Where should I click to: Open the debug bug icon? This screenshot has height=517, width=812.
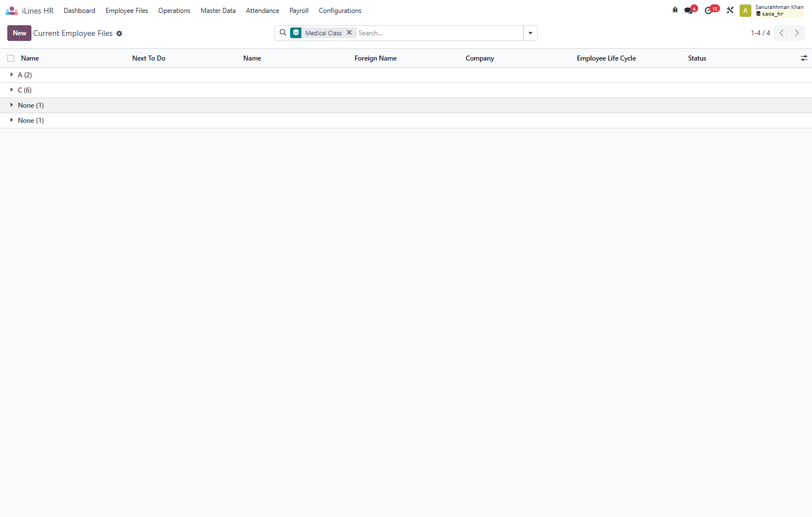click(675, 10)
